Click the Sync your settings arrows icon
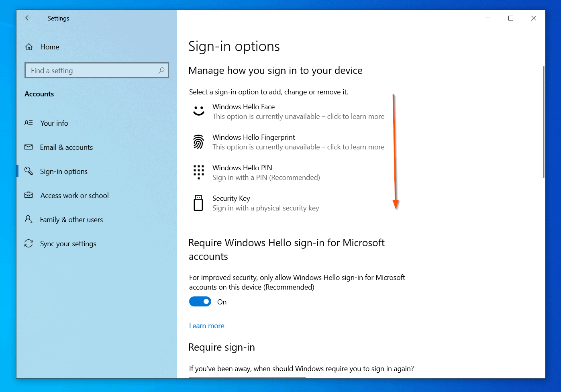The width and height of the screenshot is (561, 392). [x=29, y=243]
